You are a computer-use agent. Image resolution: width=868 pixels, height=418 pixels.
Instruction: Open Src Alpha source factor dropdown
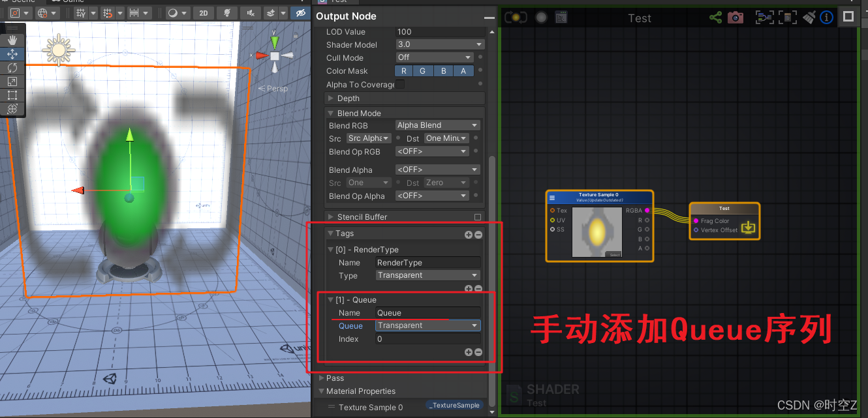click(369, 138)
